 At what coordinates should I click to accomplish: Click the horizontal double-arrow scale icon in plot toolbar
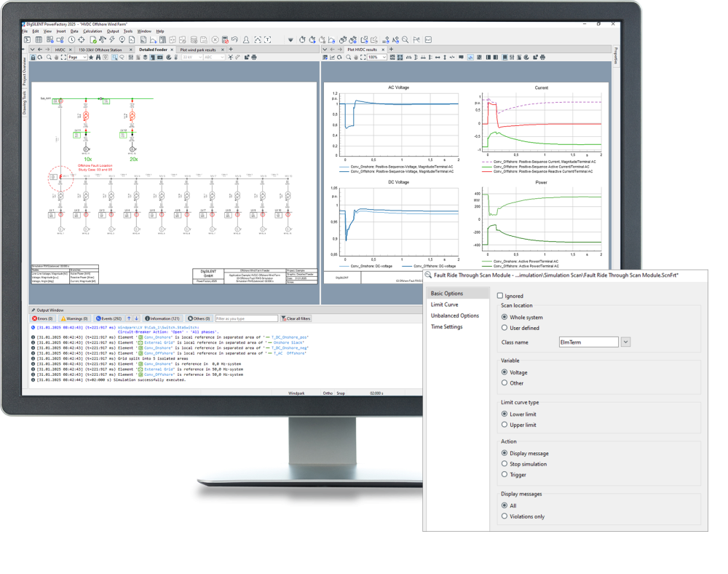point(438,58)
